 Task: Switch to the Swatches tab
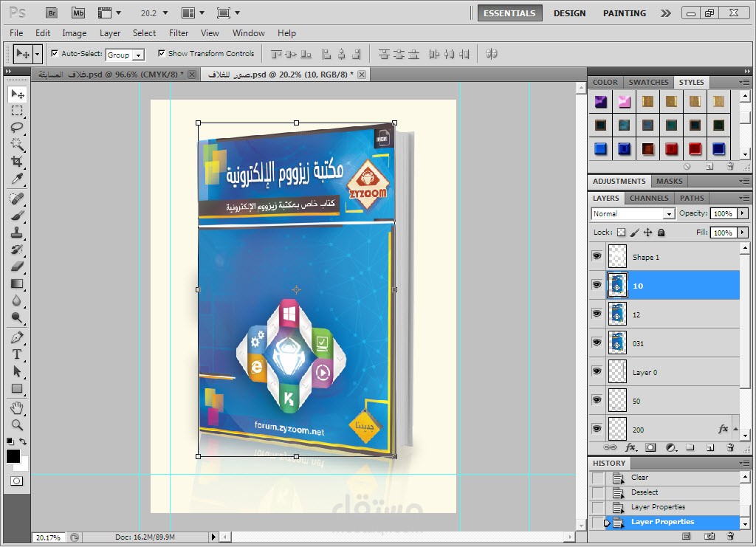point(648,83)
